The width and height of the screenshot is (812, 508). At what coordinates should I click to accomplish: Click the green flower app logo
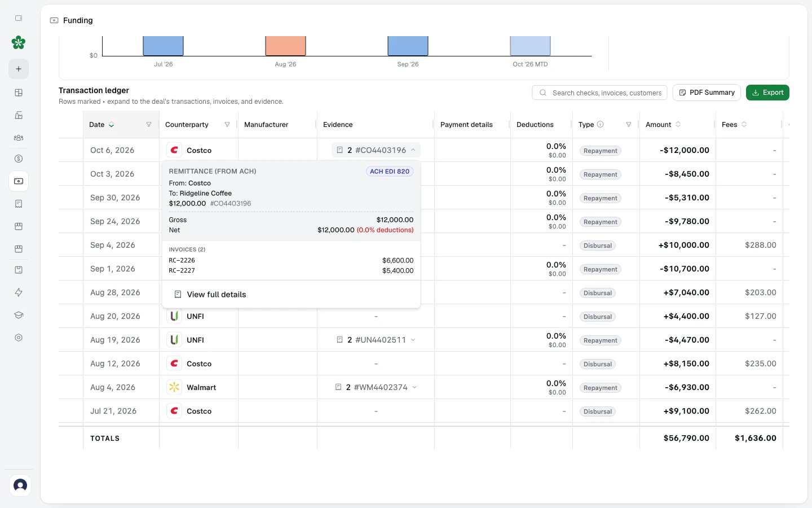coord(19,42)
